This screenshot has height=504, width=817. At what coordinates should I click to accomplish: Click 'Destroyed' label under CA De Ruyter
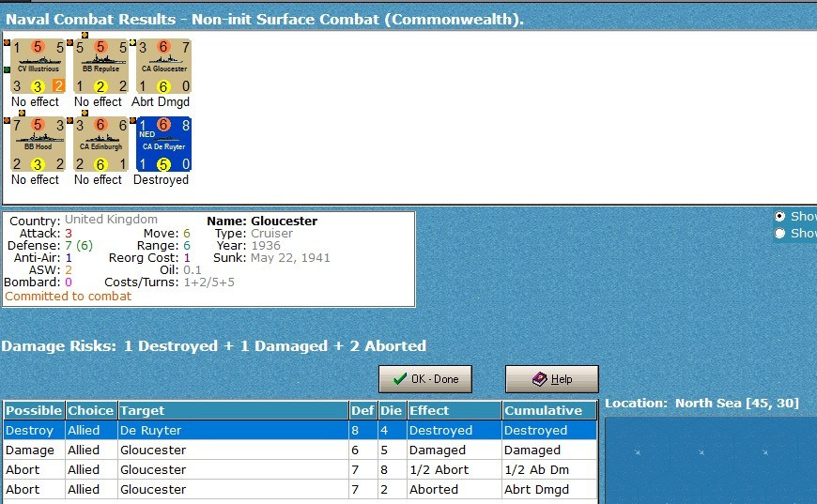(161, 179)
